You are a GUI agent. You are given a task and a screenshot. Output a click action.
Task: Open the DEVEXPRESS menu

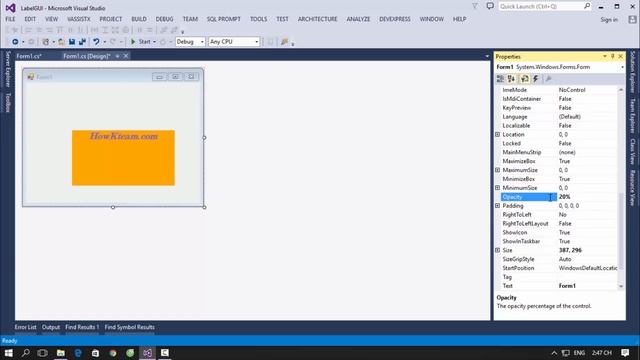pyautogui.click(x=395, y=19)
